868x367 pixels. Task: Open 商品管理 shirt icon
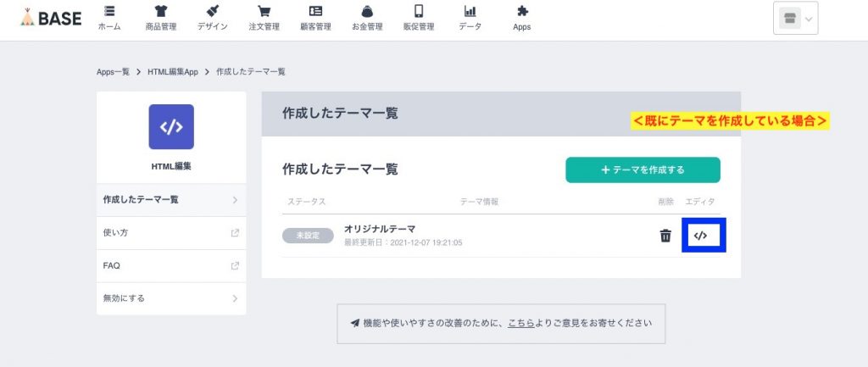click(x=161, y=12)
